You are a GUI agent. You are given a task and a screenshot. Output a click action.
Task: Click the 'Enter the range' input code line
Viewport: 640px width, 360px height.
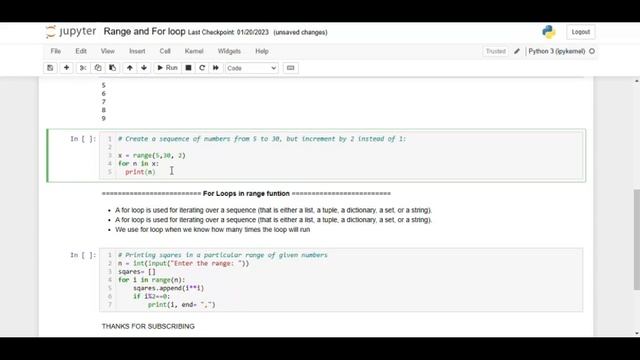click(x=183, y=263)
